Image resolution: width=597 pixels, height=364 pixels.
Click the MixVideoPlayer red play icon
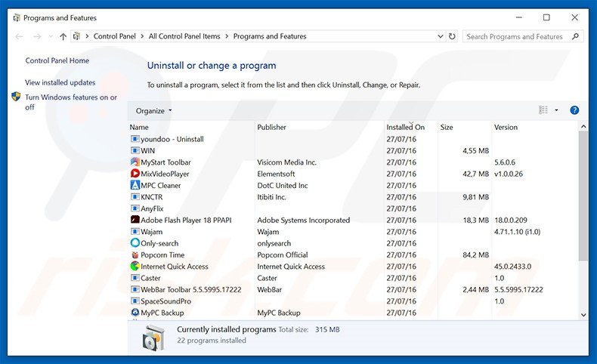pyautogui.click(x=135, y=174)
